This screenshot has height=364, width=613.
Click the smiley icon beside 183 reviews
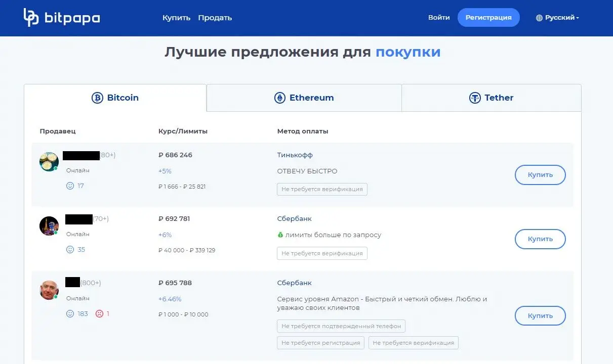point(70,313)
